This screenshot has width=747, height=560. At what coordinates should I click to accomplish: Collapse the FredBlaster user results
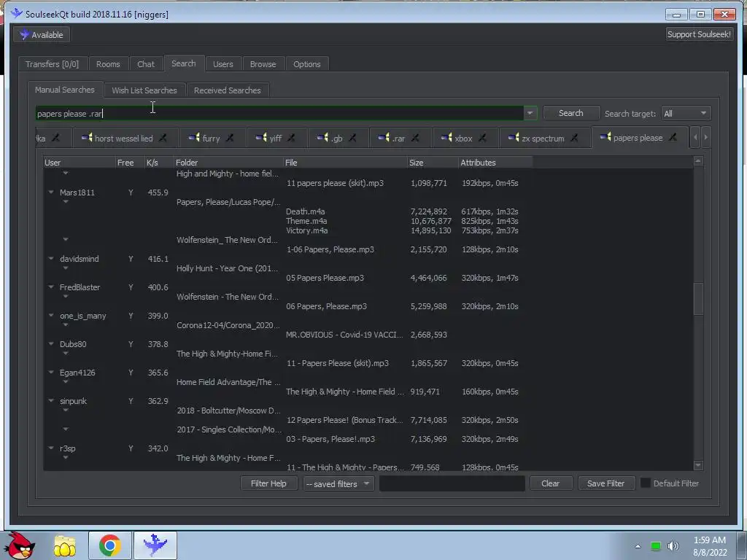coord(51,287)
